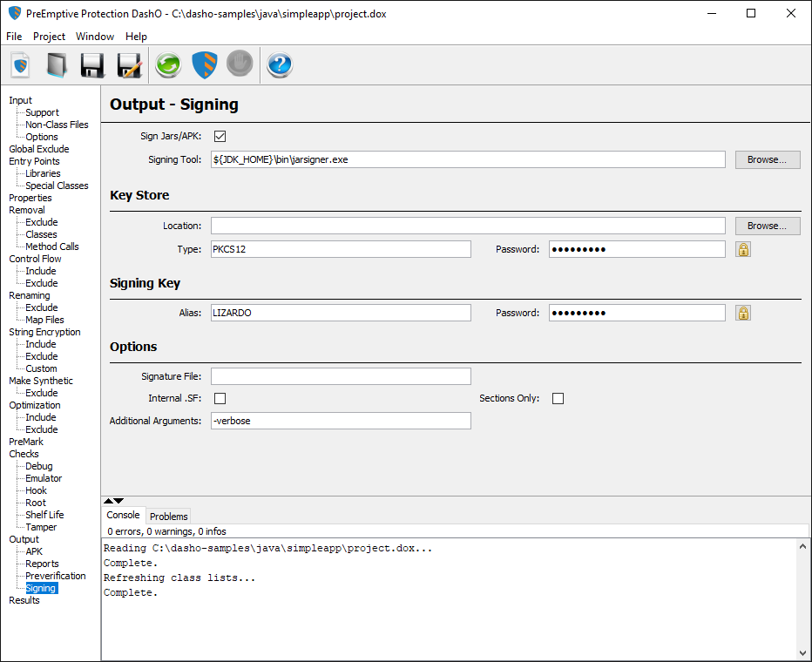Select Properties tree item

coord(30,198)
